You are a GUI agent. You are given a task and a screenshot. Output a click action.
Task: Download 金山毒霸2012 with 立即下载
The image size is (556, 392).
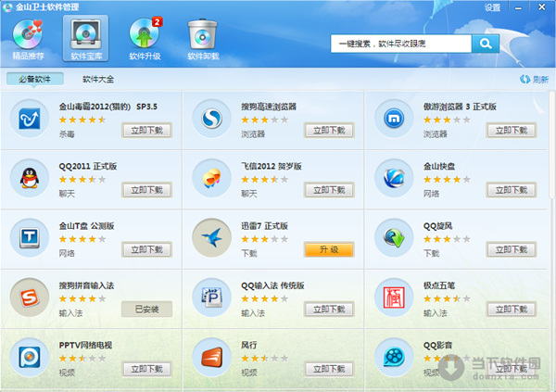click(146, 130)
